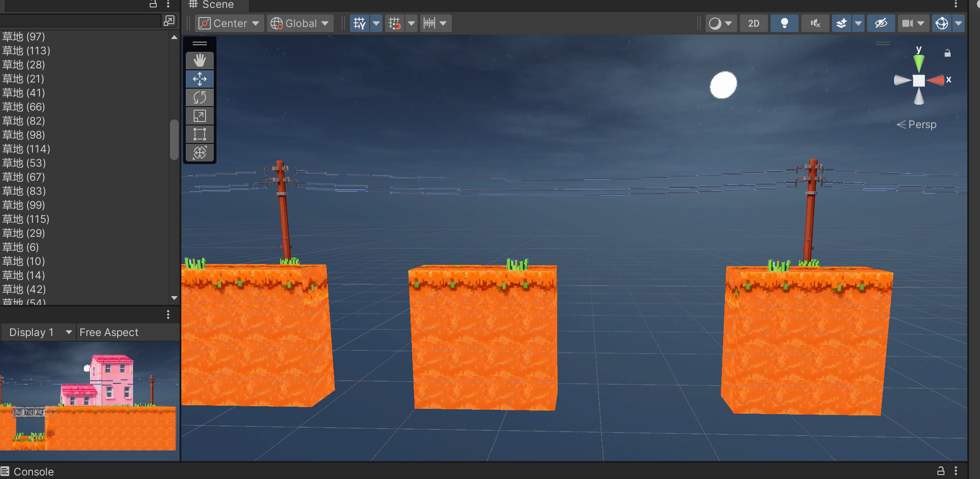980x479 pixels.
Task: Select the Rect transform tool
Action: coord(200,134)
